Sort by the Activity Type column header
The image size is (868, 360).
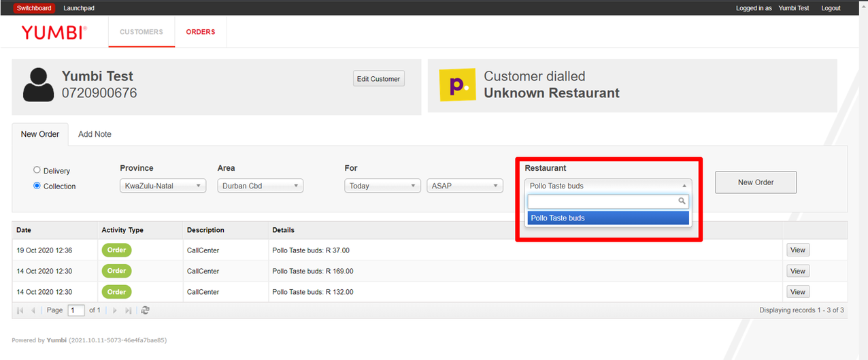click(140, 230)
